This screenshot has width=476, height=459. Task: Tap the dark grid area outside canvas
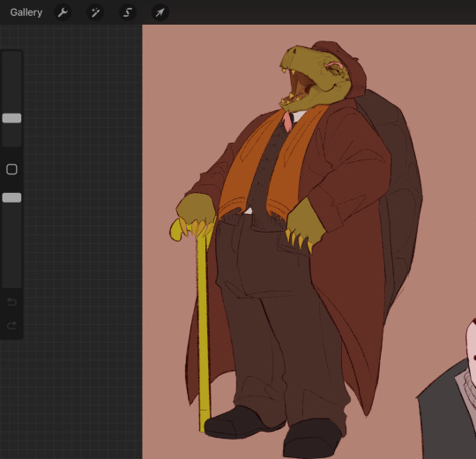point(82,242)
